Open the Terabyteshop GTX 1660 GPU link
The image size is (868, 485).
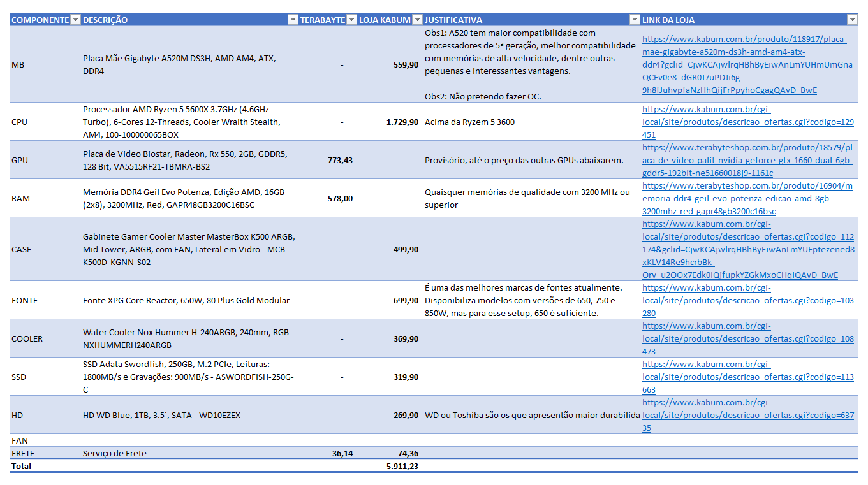747,160
